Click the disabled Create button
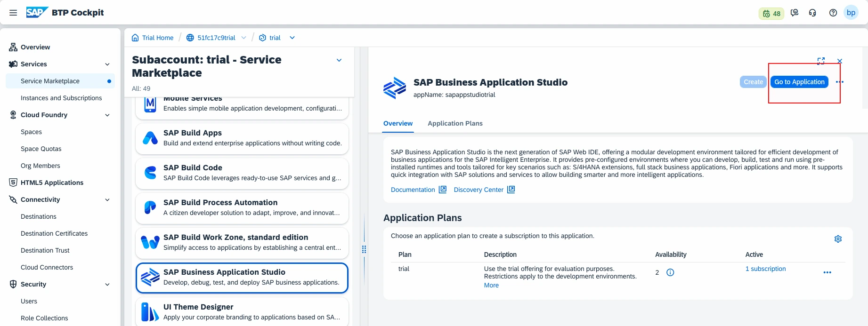The width and height of the screenshot is (868, 326). 753,82
